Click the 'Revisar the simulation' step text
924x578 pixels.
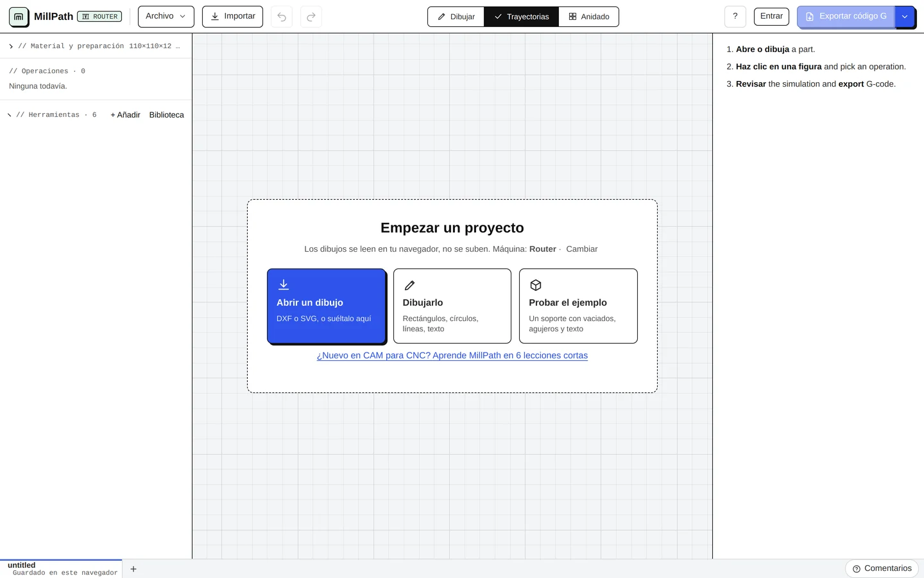tap(816, 84)
